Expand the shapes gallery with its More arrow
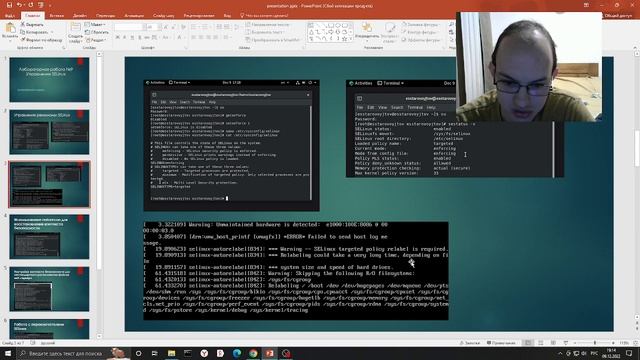The height and width of the screenshot is (360, 640). [x=351, y=39]
